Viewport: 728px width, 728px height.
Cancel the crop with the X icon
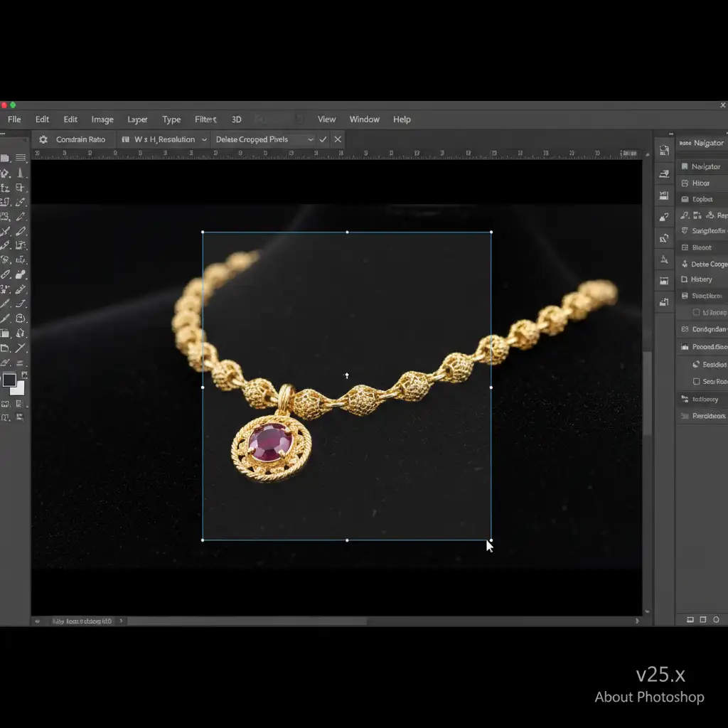coord(338,139)
